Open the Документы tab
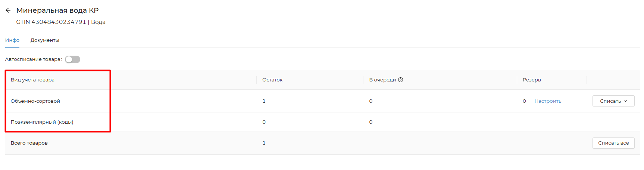The height and width of the screenshot is (170, 644). coord(45,40)
